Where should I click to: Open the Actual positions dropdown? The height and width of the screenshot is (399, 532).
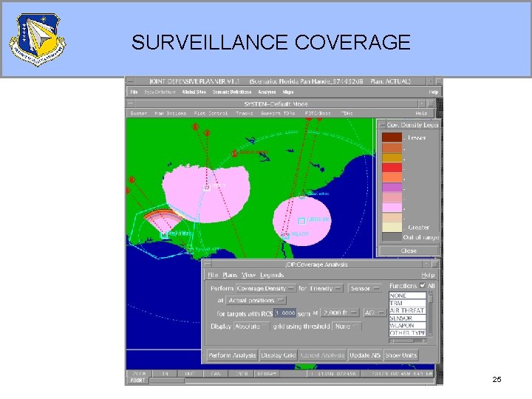[256, 300]
